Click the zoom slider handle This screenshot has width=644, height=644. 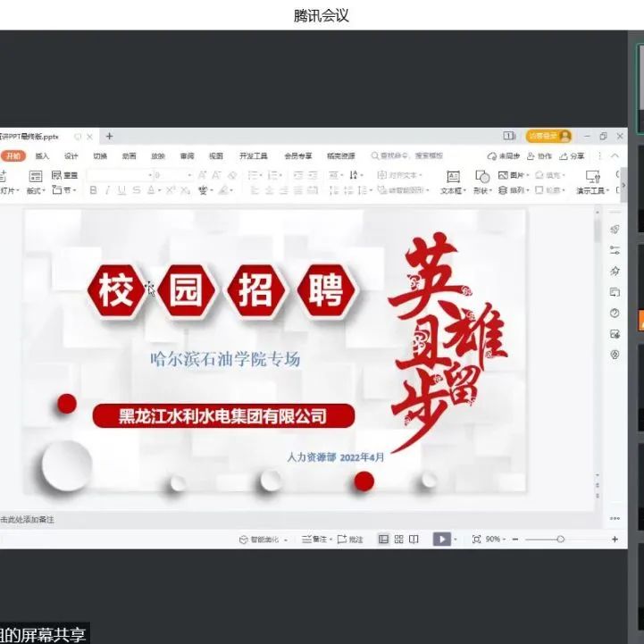560,539
